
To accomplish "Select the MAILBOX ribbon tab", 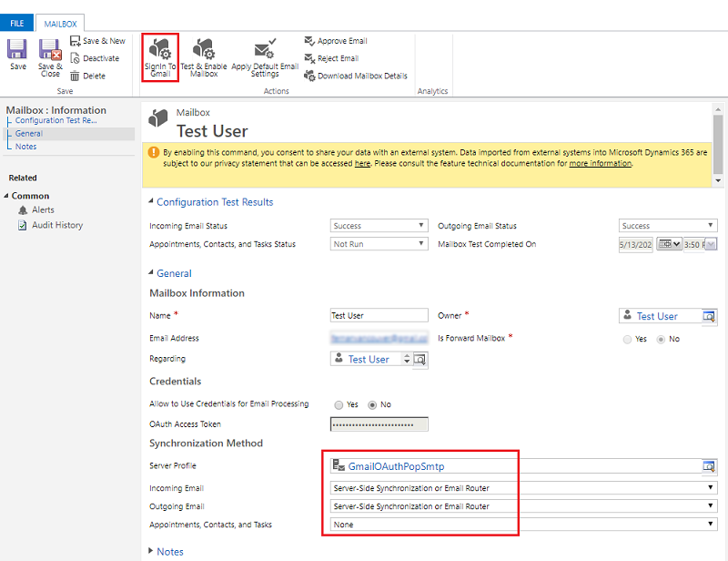I will point(60,24).
